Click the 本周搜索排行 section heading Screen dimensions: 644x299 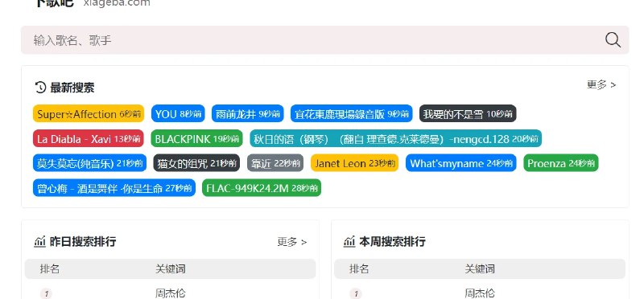(x=392, y=242)
